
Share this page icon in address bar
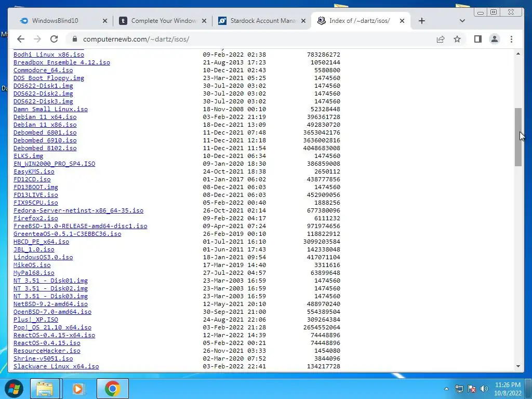[441, 39]
